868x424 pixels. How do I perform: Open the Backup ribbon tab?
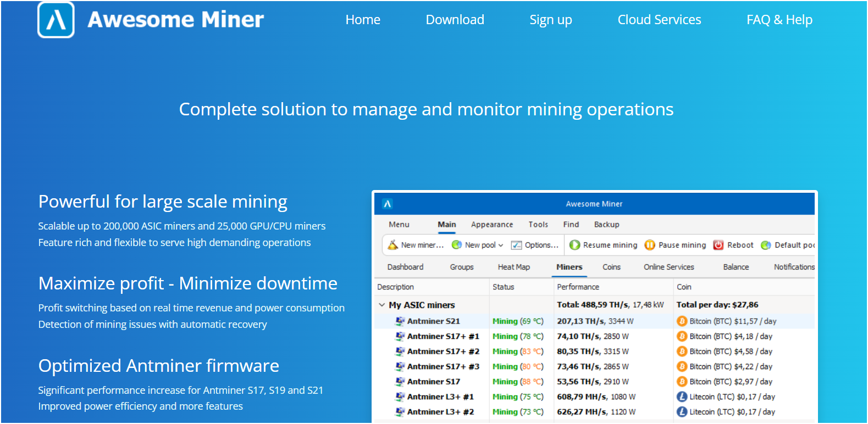pos(607,225)
